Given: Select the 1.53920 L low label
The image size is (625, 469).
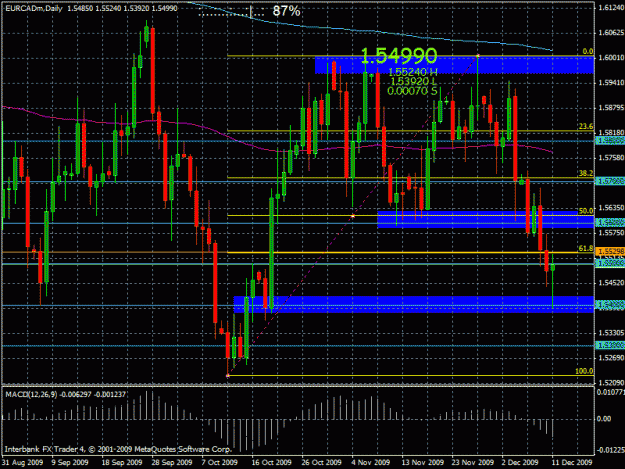Looking at the screenshot, I should [412, 81].
